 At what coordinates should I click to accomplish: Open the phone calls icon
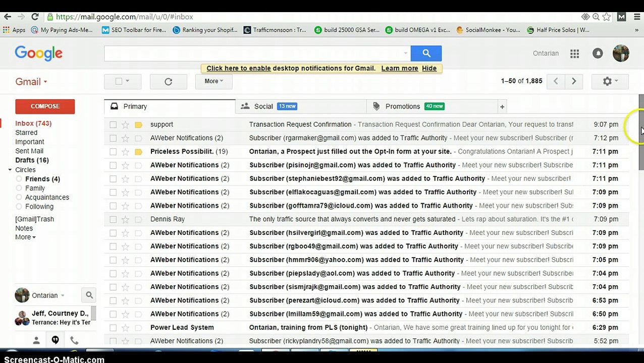pos(74,341)
